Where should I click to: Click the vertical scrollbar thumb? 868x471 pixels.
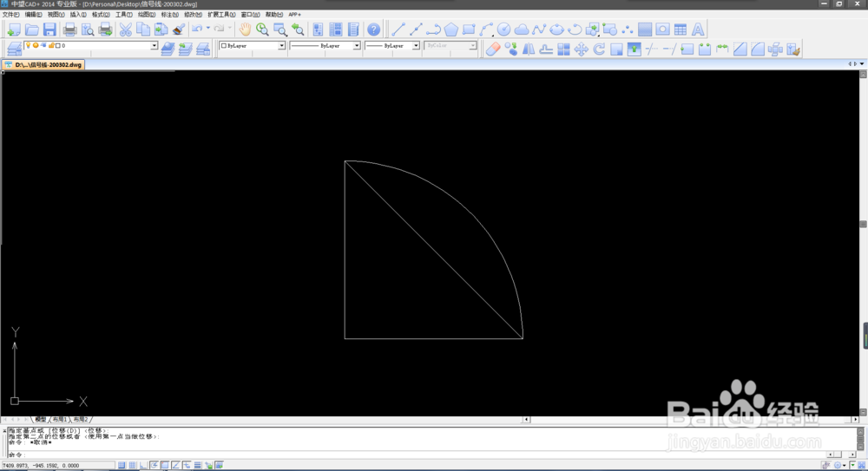pos(863,224)
